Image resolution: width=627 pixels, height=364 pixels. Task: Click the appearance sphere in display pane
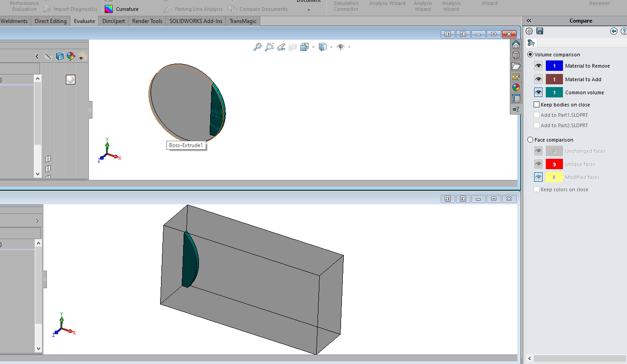click(70, 79)
